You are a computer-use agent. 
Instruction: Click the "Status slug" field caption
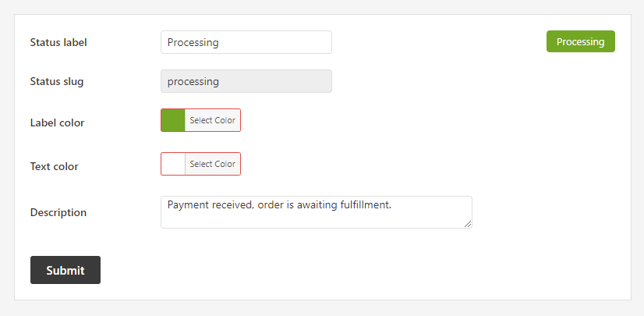click(x=57, y=81)
